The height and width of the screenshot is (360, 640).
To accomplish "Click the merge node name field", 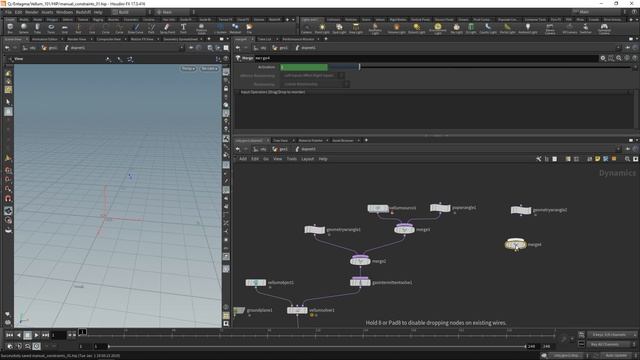I will [426, 58].
